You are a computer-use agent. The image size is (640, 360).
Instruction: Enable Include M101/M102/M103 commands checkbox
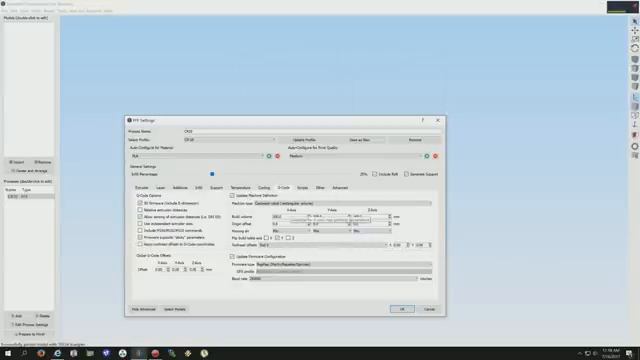(x=140, y=231)
